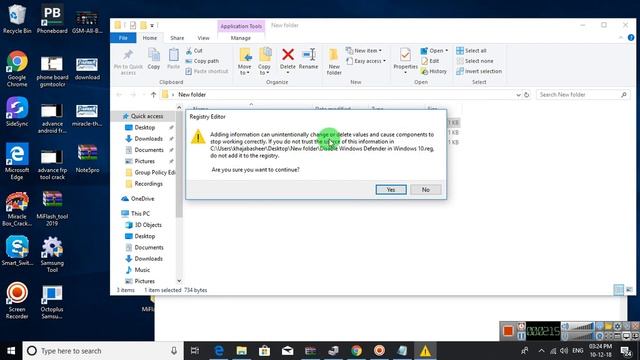Open the Manage ribbon tab

[x=240, y=38]
